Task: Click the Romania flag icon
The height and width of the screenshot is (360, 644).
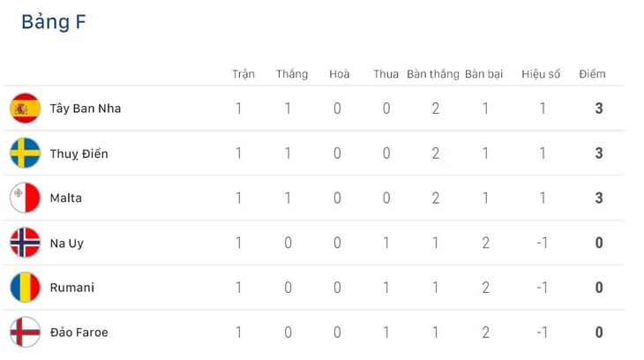Action: (25, 288)
